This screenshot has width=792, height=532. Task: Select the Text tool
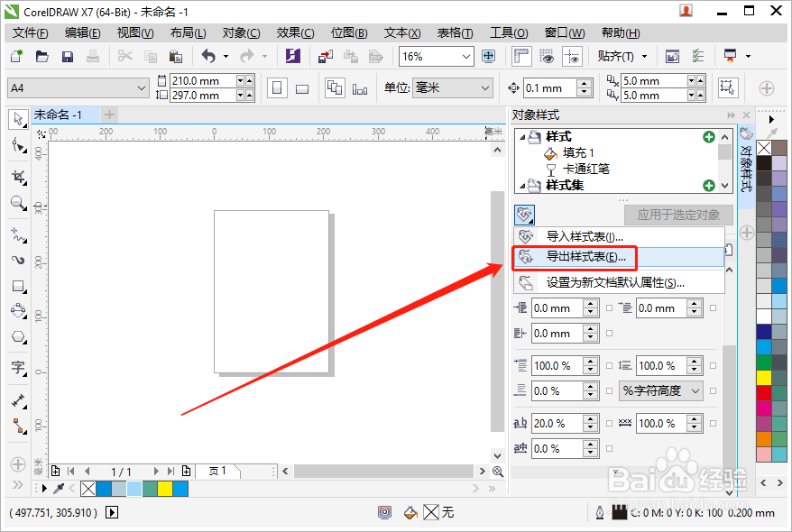pos(18,368)
